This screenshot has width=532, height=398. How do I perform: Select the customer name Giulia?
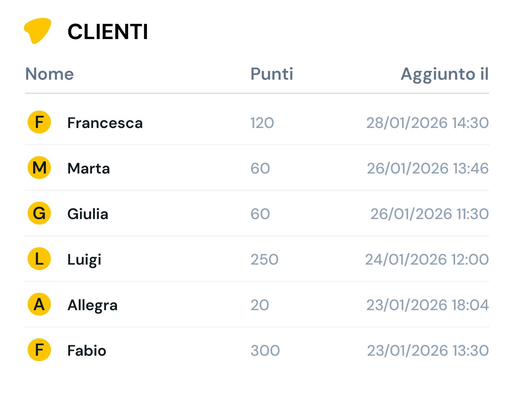[88, 214]
